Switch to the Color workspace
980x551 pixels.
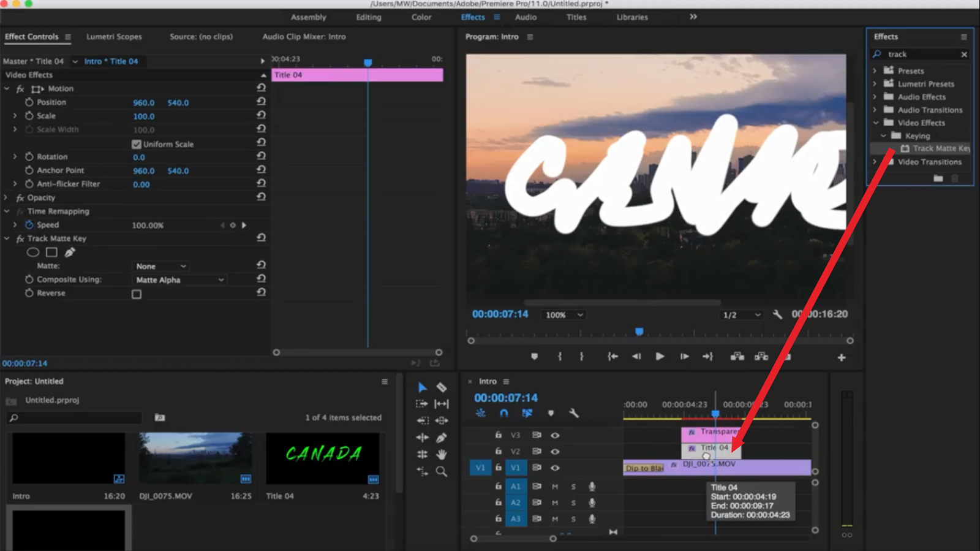421,17
